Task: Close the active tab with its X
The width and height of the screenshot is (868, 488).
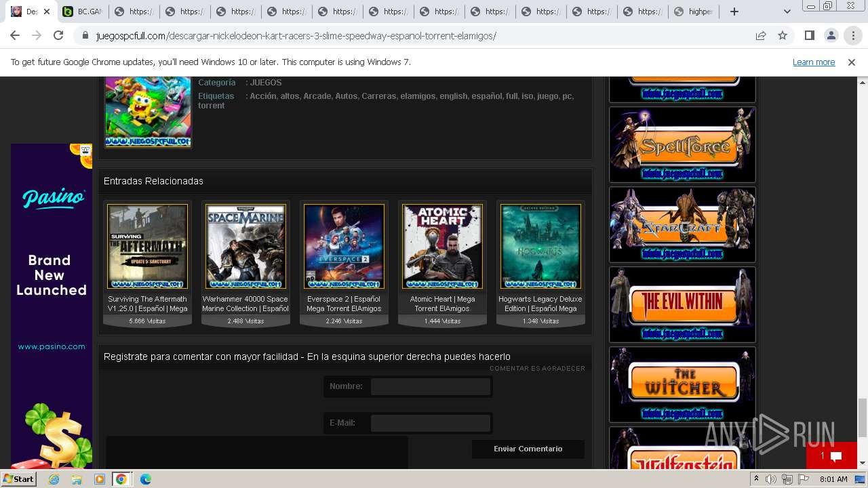Action: click(47, 12)
